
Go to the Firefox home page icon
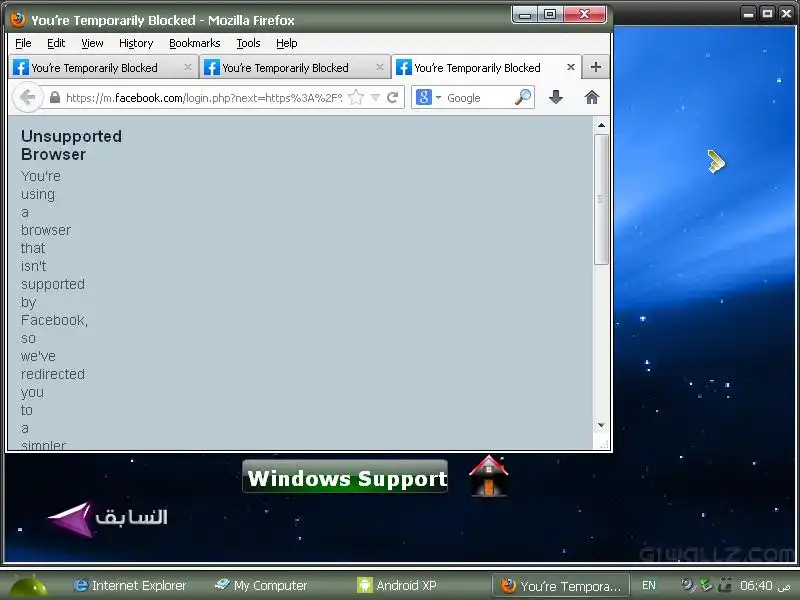click(x=592, y=97)
